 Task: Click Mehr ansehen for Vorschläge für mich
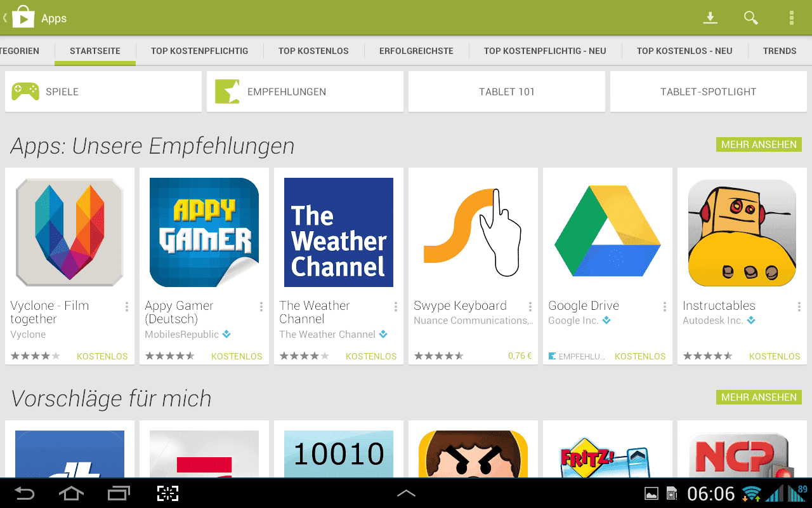tap(759, 397)
